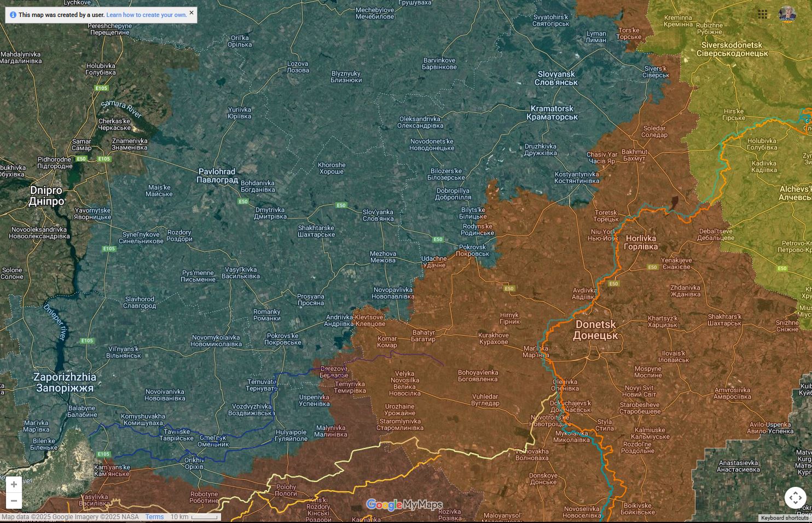Click the Robotyne village label

[204, 497]
